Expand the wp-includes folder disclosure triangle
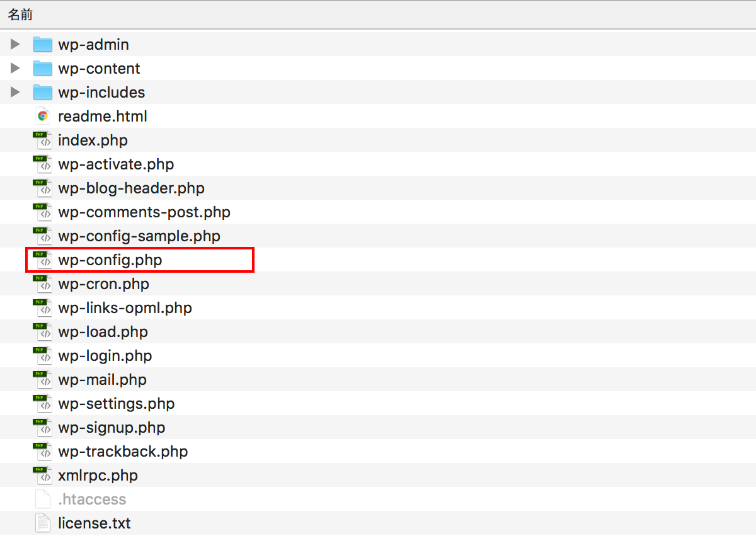 coord(16,92)
